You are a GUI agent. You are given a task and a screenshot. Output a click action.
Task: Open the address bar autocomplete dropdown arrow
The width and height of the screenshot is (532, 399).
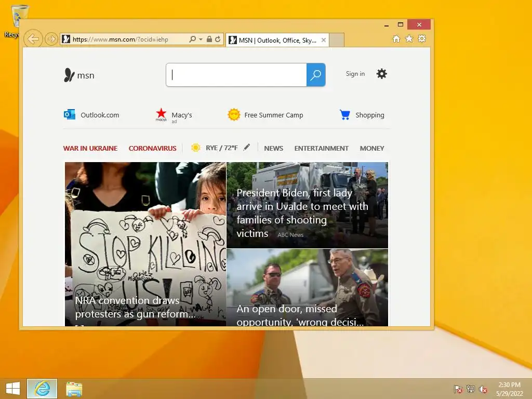201,39
